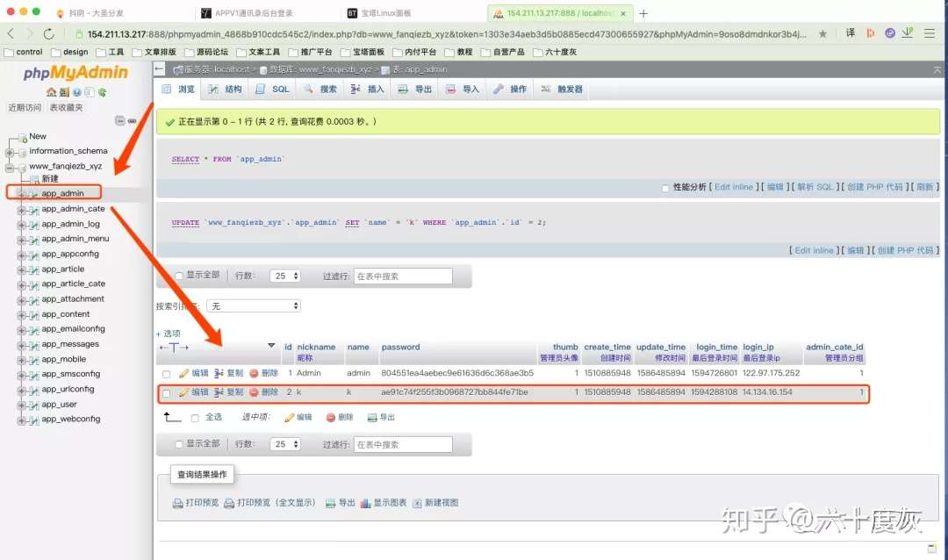Select the app_webconfig table in tree

click(71, 419)
